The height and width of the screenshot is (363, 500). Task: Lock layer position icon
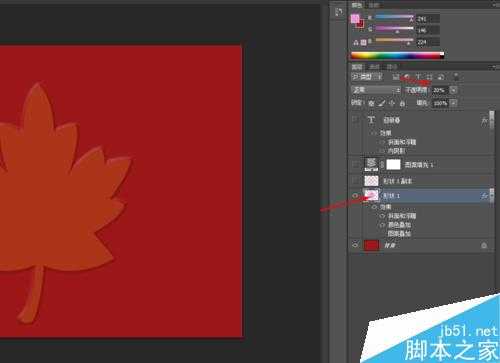(x=392, y=103)
